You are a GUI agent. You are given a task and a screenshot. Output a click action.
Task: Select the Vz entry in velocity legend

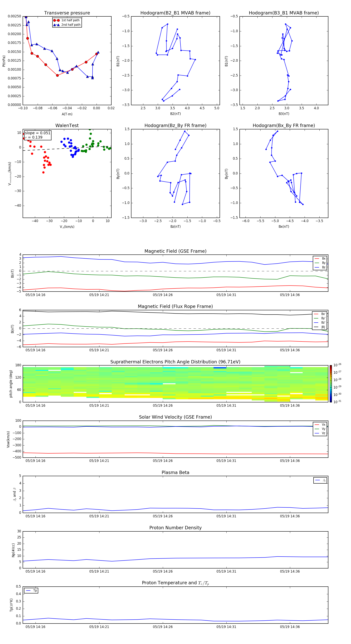point(320,433)
